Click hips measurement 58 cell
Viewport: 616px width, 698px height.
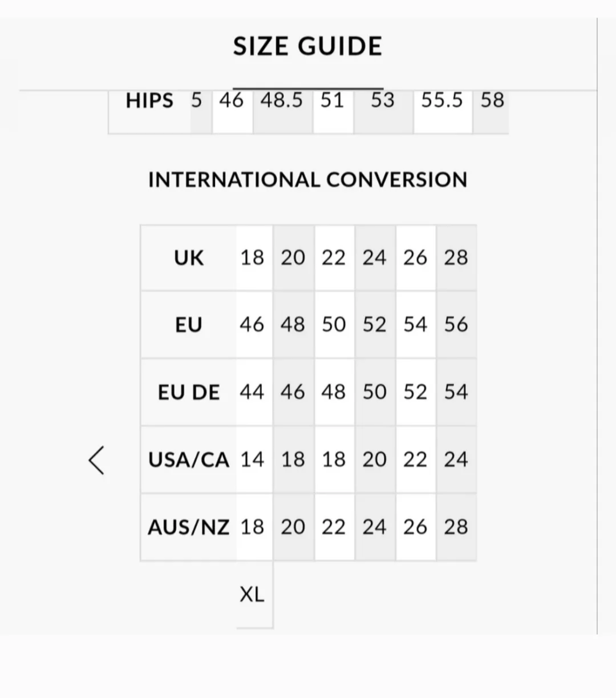(x=492, y=101)
